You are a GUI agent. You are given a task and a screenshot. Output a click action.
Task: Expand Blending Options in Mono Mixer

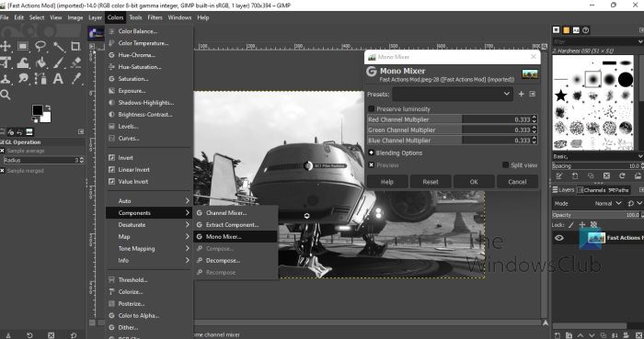tap(372, 153)
